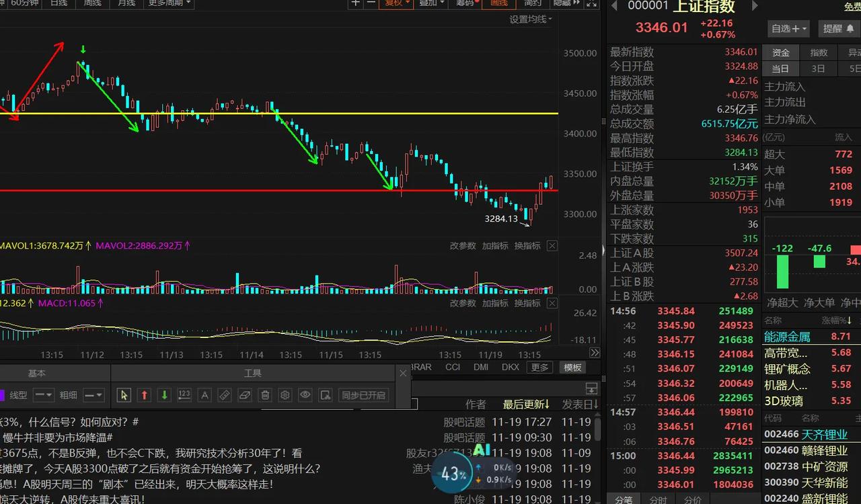The image size is (861, 504).
Task: Open post about 慢牛并非要为市场降温
Action: pyautogui.click(x=57, y=437)
